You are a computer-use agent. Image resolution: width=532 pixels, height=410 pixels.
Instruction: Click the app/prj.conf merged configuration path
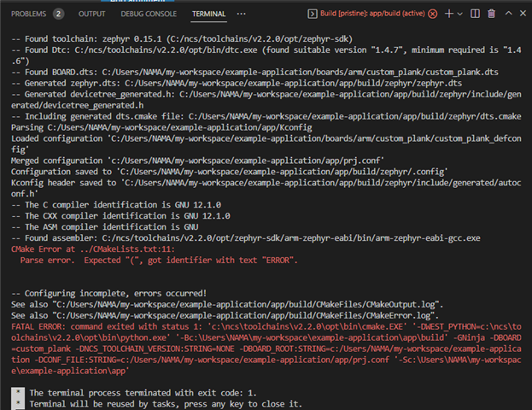(246, 161)
